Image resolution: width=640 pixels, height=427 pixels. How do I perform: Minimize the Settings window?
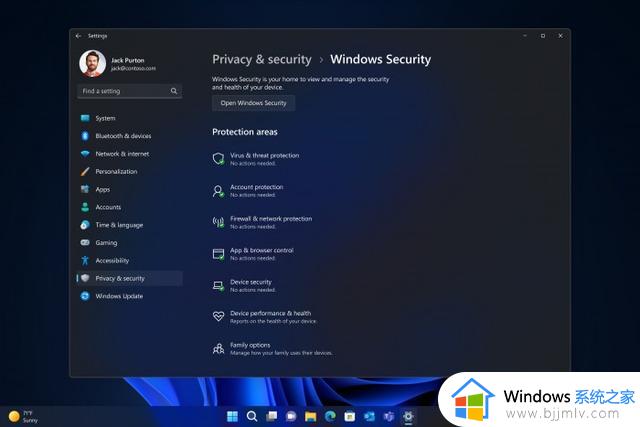pos(525,36)
